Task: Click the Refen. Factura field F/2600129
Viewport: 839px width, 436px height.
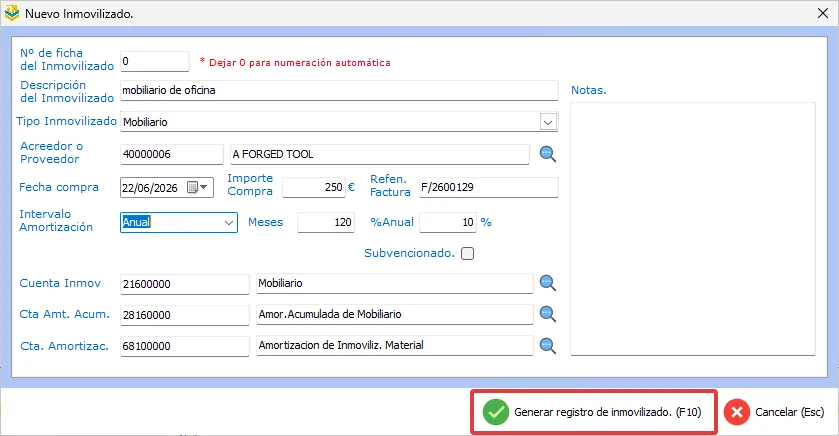Action: (x=489, y=187)
